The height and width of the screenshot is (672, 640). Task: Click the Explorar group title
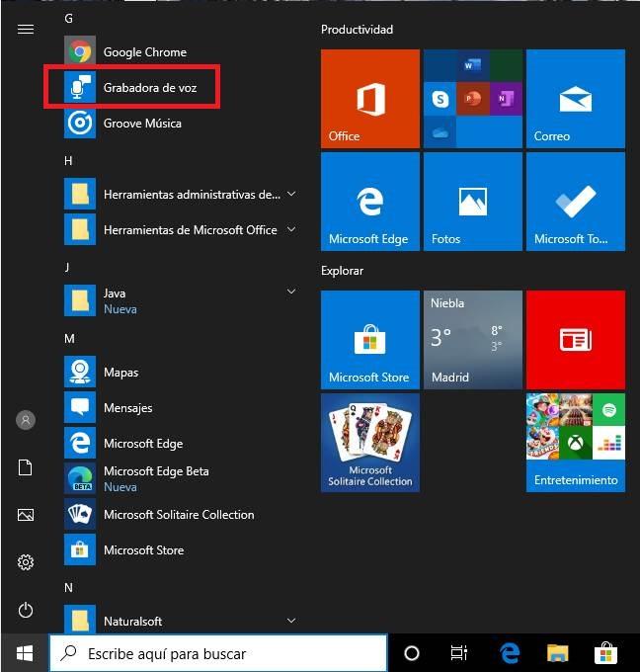(343, 271)
